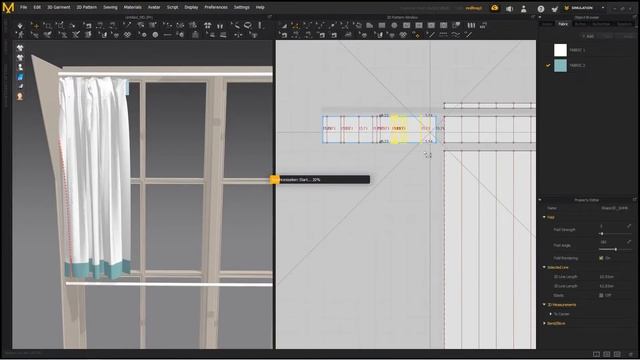Screen dimensions: 640x360
Task: Open the question mark help icon
Action: pyautogui.click(x=541, y=9)
